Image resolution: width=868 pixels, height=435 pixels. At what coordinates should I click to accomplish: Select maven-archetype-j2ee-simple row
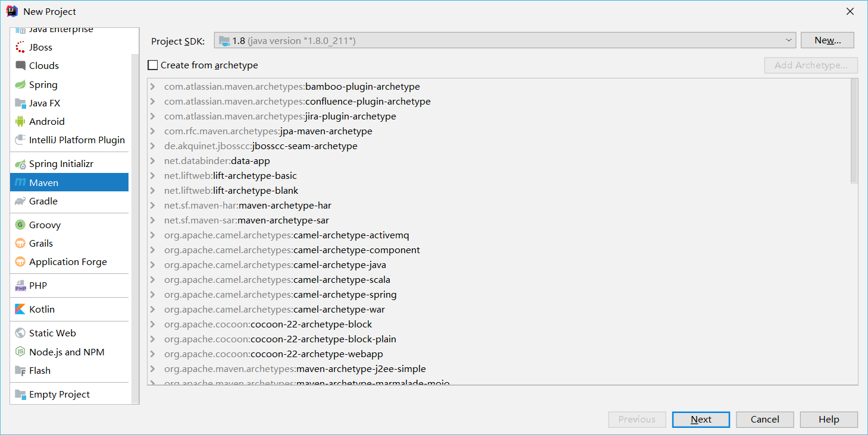pos(499,369)
